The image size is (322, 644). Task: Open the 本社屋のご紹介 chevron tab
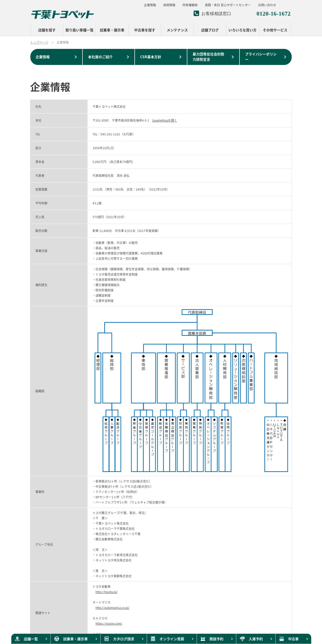coord(109,57)
